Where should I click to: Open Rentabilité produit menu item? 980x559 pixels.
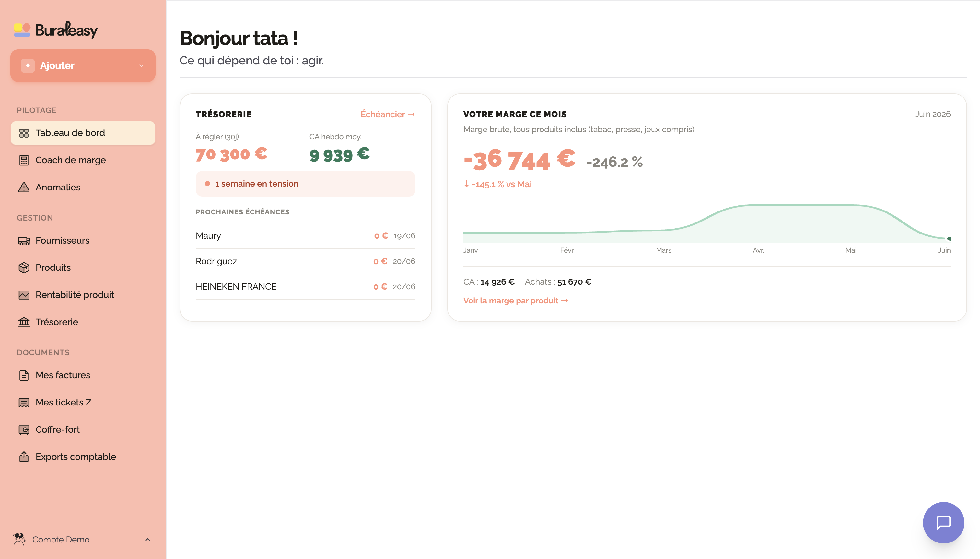point(83,295)
